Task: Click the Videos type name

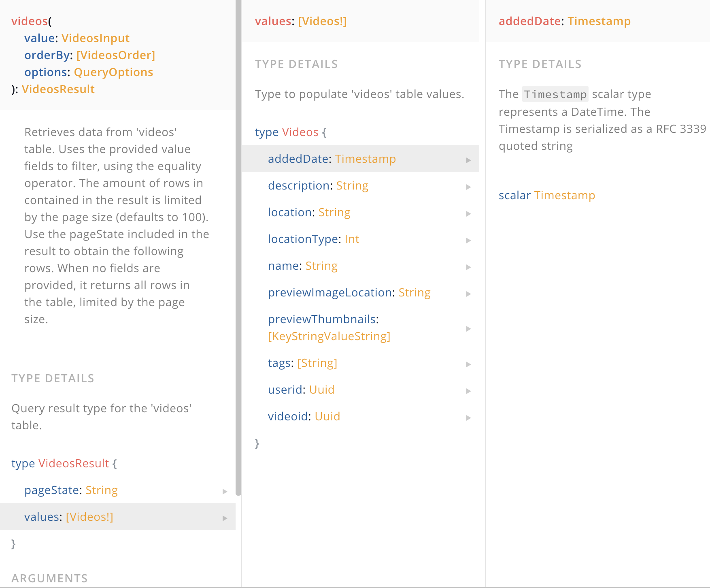Action: (x=300, y=132)
